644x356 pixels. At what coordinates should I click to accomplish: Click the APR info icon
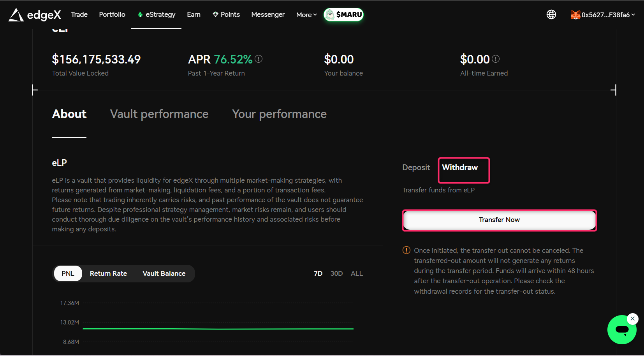259,59
